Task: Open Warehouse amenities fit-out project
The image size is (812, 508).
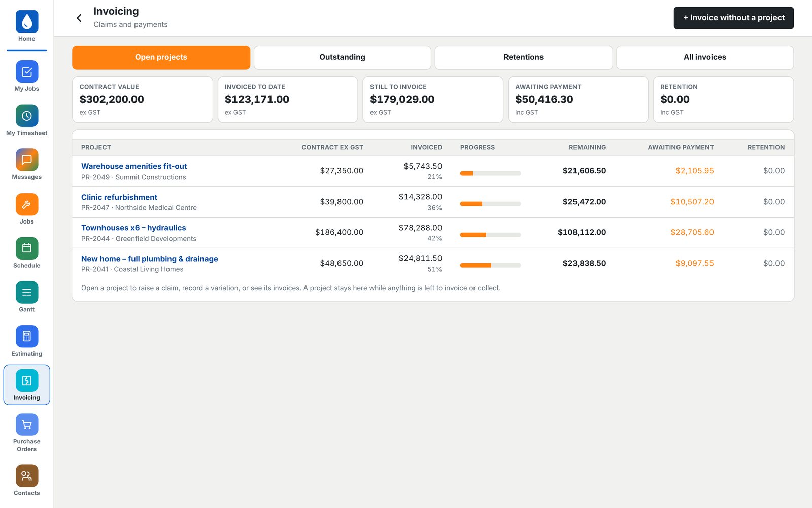Action: pyautogui.click(x=134, y=166)
